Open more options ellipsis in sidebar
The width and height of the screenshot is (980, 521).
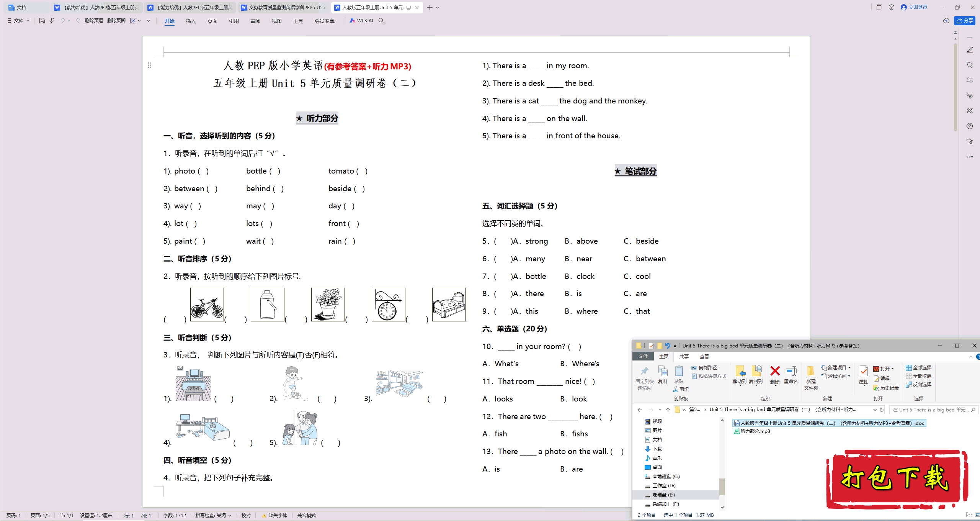point(970,157)
